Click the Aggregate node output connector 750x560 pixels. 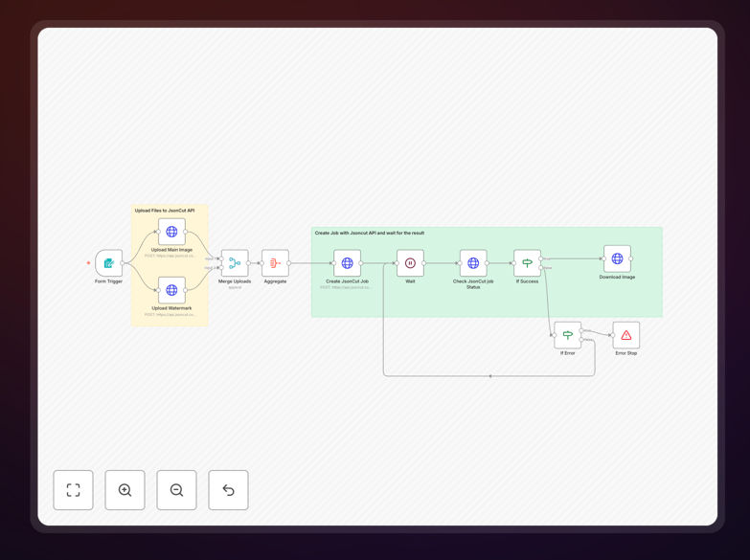tap(289, 263)
